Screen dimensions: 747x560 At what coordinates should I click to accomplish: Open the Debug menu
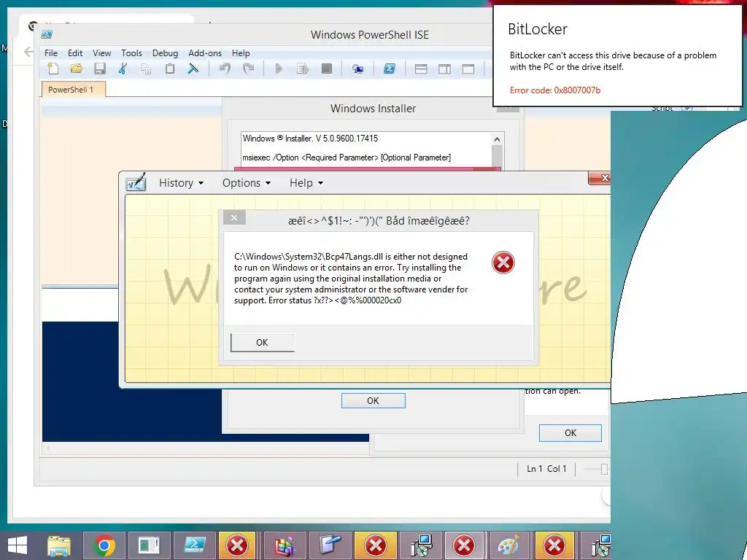click(165, 52)
